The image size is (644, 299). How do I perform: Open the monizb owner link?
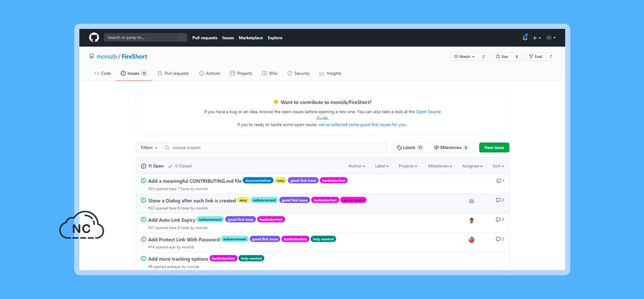[x=107, y=57]
